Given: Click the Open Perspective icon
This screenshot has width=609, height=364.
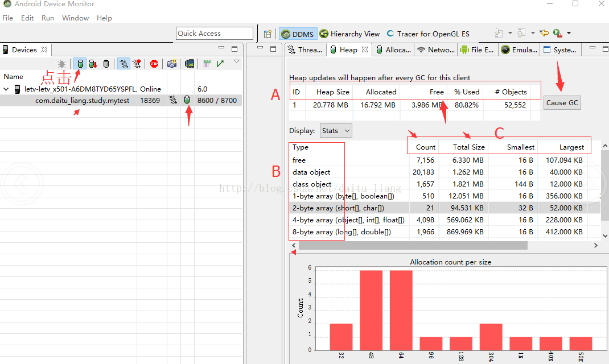Looking at the screenshot, I should tap(268, 34).
